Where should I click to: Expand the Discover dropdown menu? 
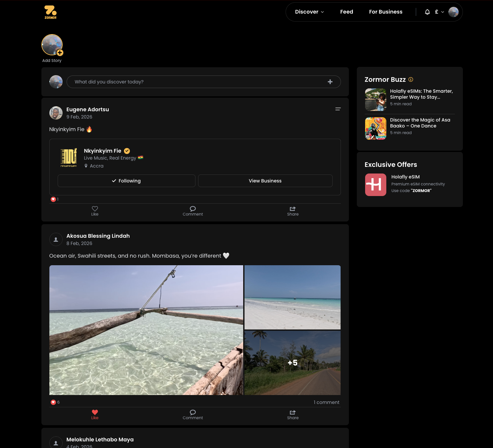[309, 12]
